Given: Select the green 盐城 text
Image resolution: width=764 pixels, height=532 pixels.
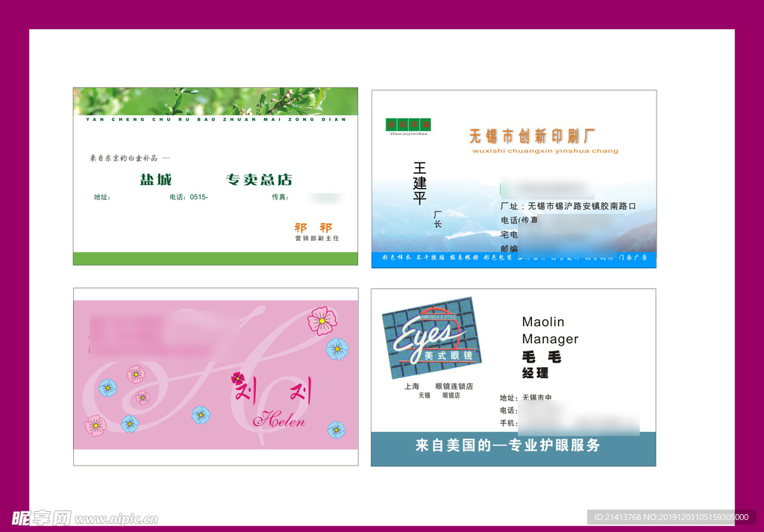Looking at the screenshot, I should point(155,179).
